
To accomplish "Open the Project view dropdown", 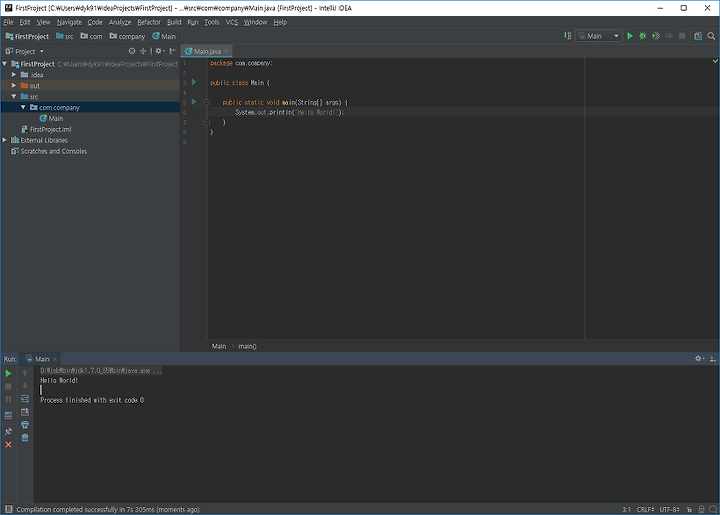I will pos(25,51).
